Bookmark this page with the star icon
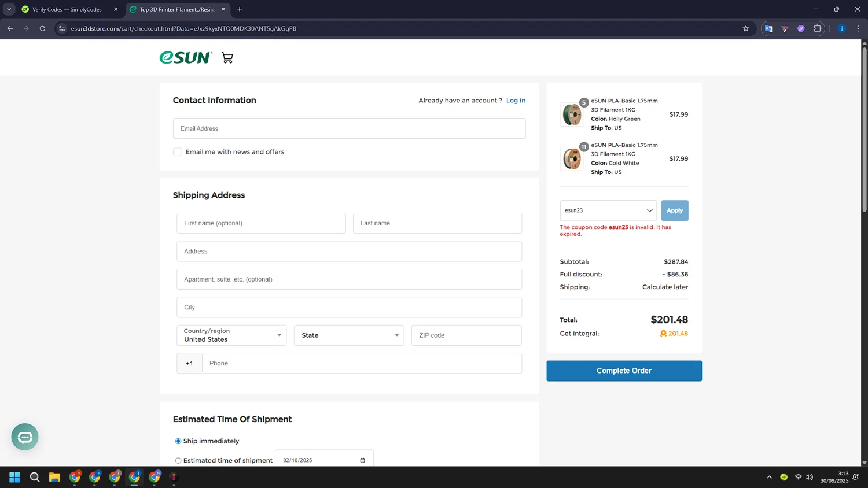This screenshot has height=488, width=868. coord(746,28)
